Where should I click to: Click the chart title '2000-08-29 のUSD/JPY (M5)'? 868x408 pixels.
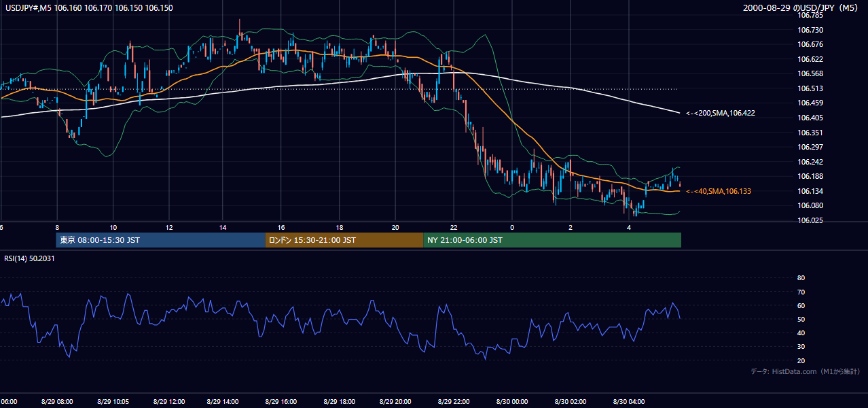pyautogui.click(x=801, y=7)
